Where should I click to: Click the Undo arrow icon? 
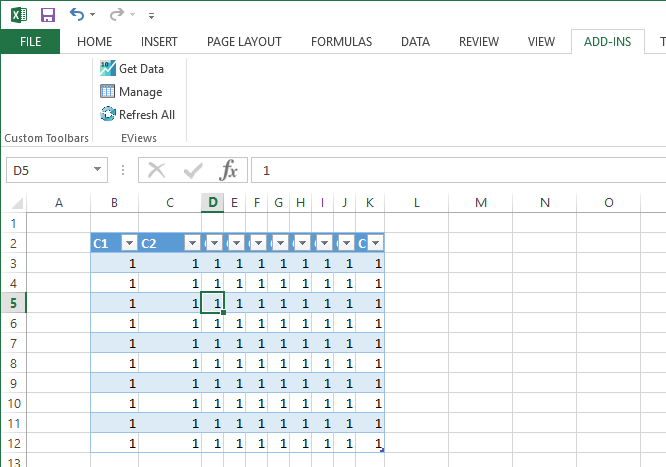tap(76, 15)
